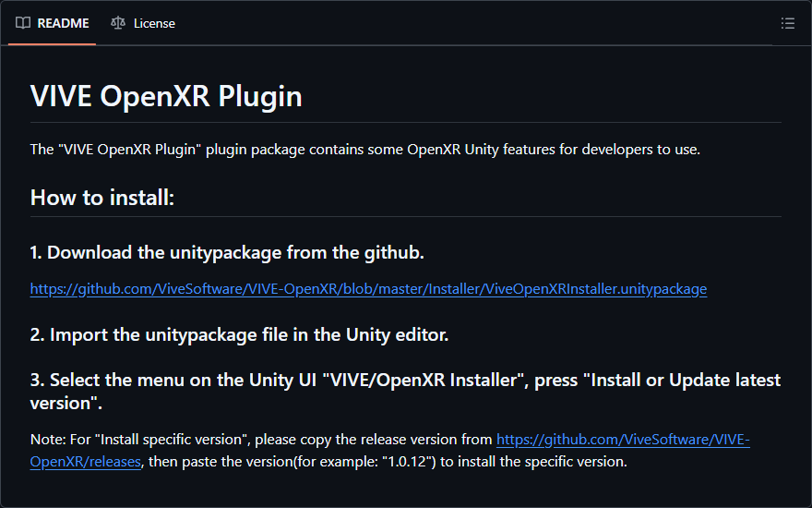Image resolution: width=812 pixels, height=508 pixels.
Task: Click the balance scale License icon
Action: (x=118, y=23)
